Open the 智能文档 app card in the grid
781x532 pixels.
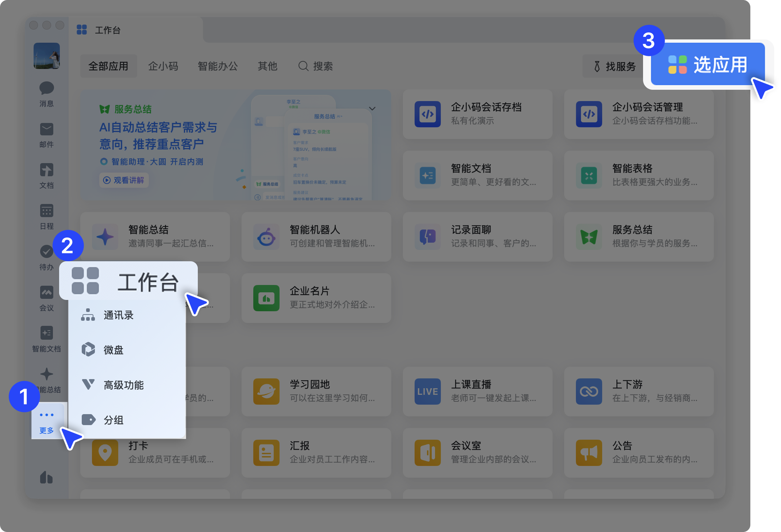click(x=478, y=176)
